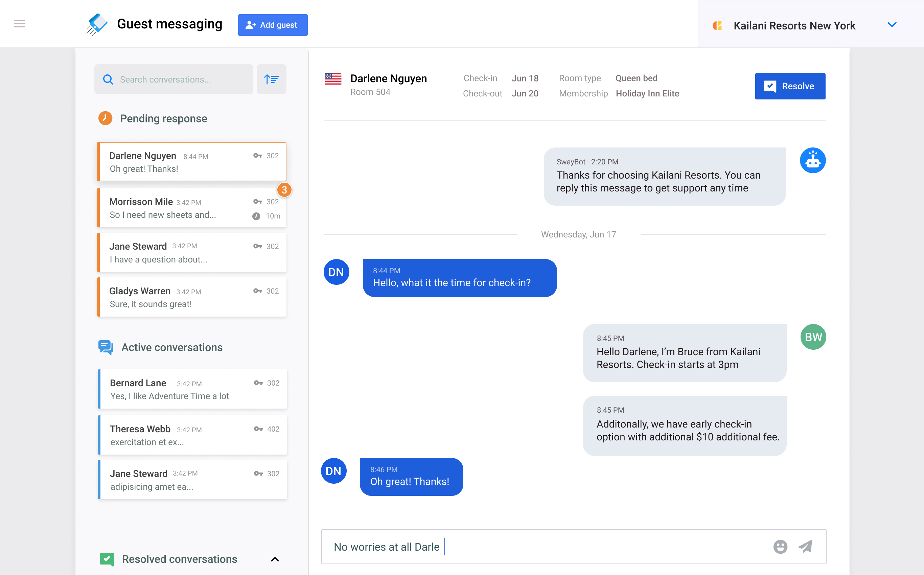This screenshot has height=575, width=924.
Task: Open the hamburger menu
Action: 19,24
